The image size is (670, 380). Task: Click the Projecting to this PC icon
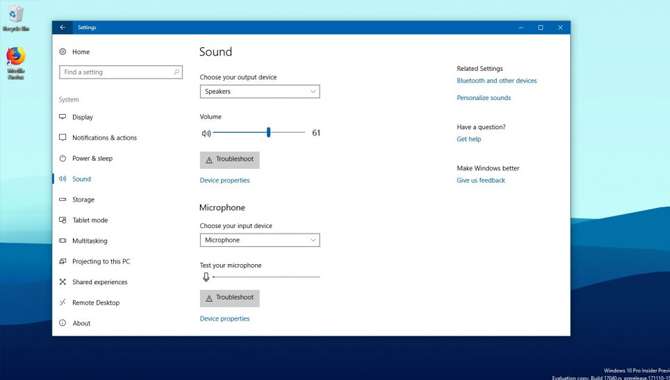click(63, 261)
